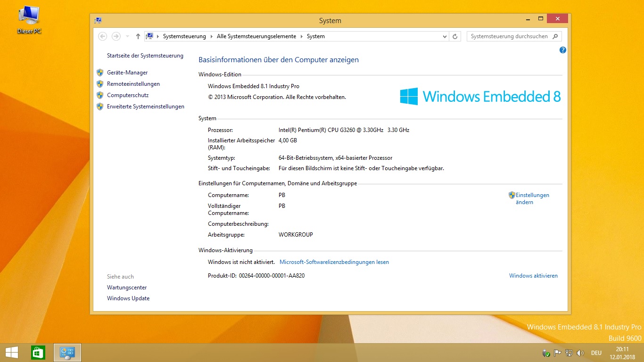Viewport: 644px width, 362px height.
Task: Open Remoteeinstellungen from the sidebar
Action: (x=133, y=84)
